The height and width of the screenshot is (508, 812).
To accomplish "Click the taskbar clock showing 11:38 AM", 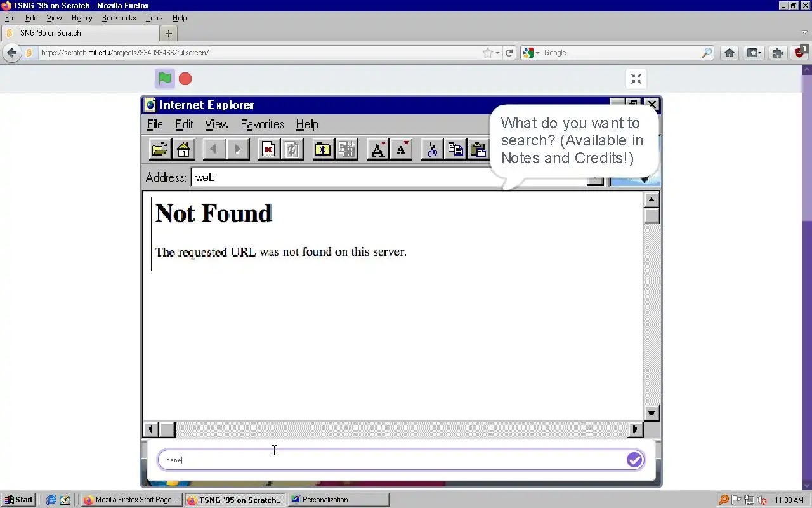I will click(789, 500).
